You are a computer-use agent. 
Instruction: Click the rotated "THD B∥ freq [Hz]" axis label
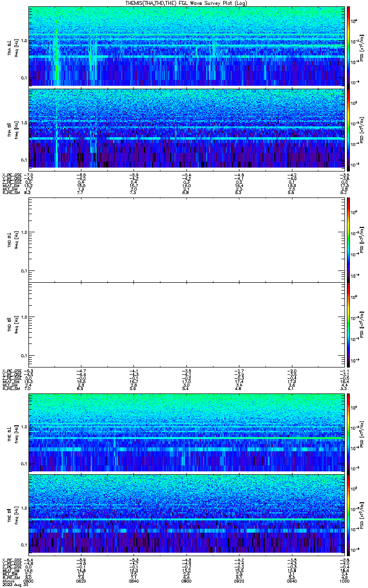tap(13, 325)
